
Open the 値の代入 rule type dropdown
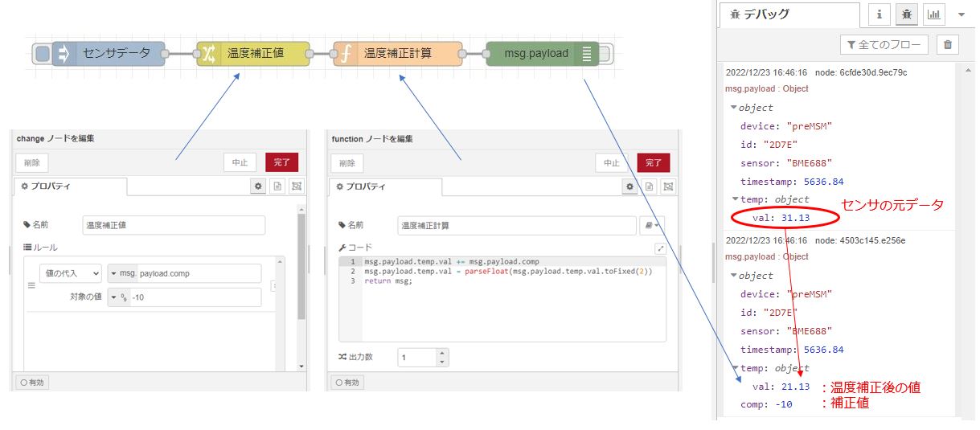pos(71,273)
